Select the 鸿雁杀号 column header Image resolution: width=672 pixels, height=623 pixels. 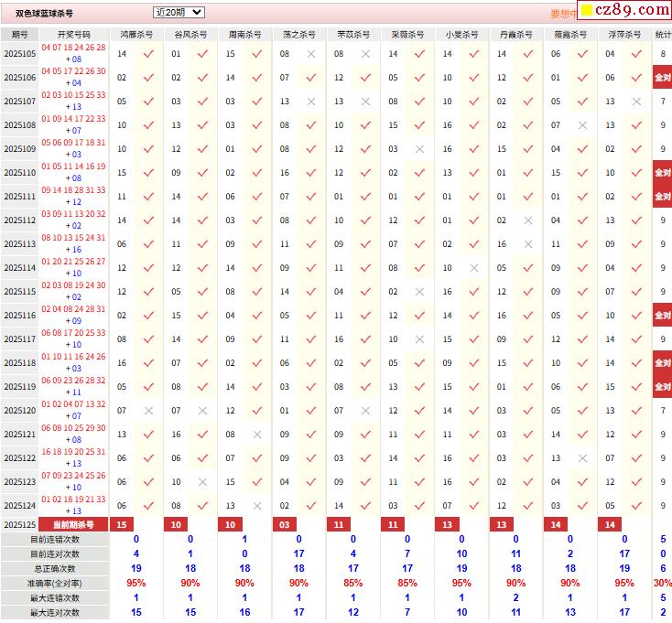(x=137, y=34)
